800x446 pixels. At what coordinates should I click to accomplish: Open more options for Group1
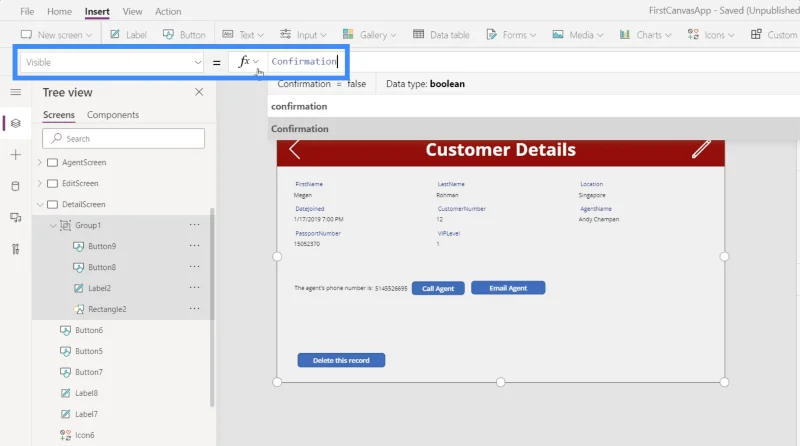click(194, 225)
